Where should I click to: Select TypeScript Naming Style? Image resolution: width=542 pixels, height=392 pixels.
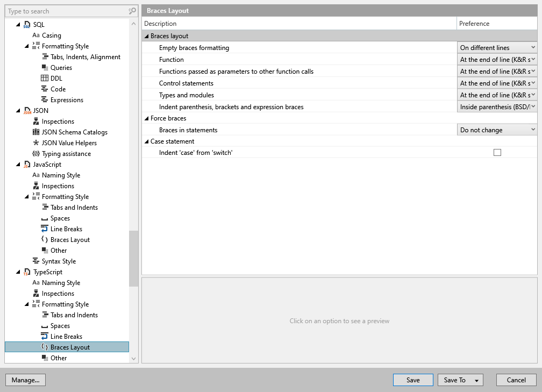(x=61, y=282)
